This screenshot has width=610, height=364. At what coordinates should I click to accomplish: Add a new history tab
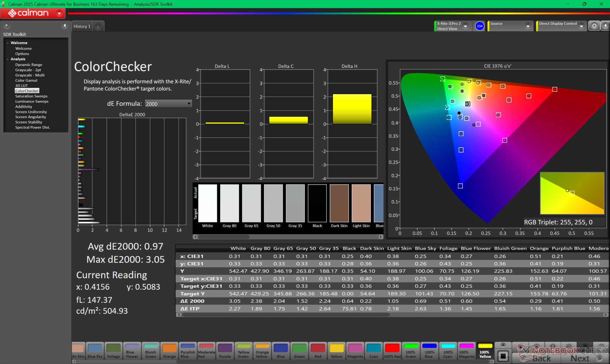(x=98, y=27)
